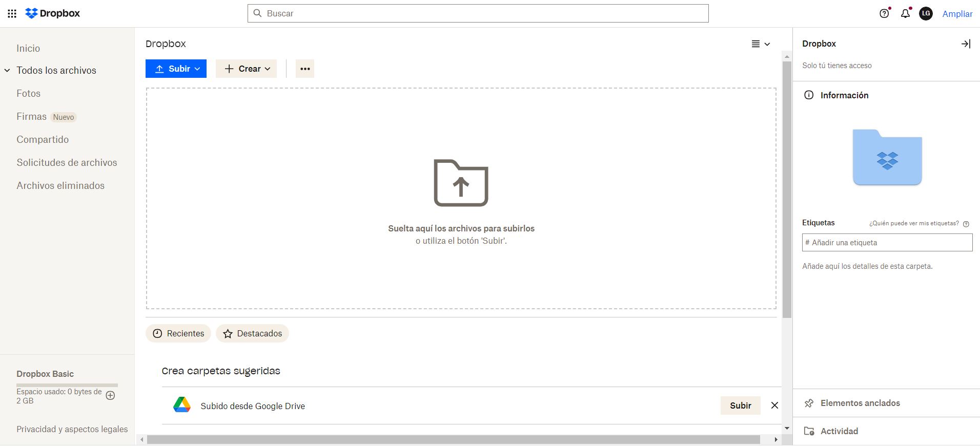
Task: Click the Ampliar upgrade link
Action: (957, 14)
